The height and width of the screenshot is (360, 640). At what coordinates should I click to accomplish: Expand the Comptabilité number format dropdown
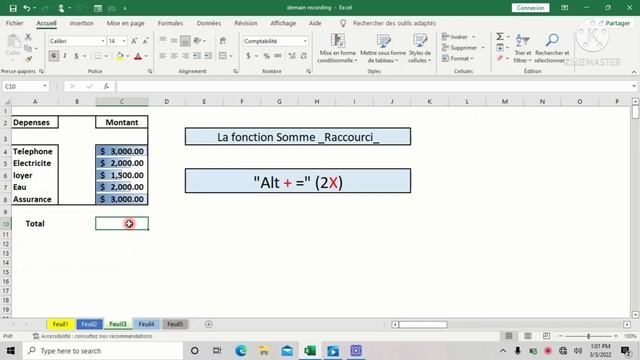pyautogui.click(x=305, y=41)
